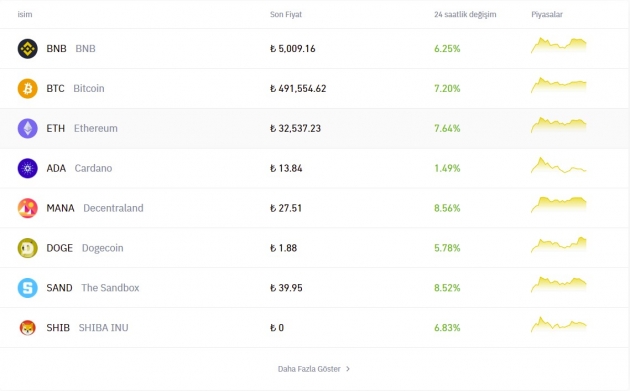Open the BNB market sparkline chart

tap(558, 45)
